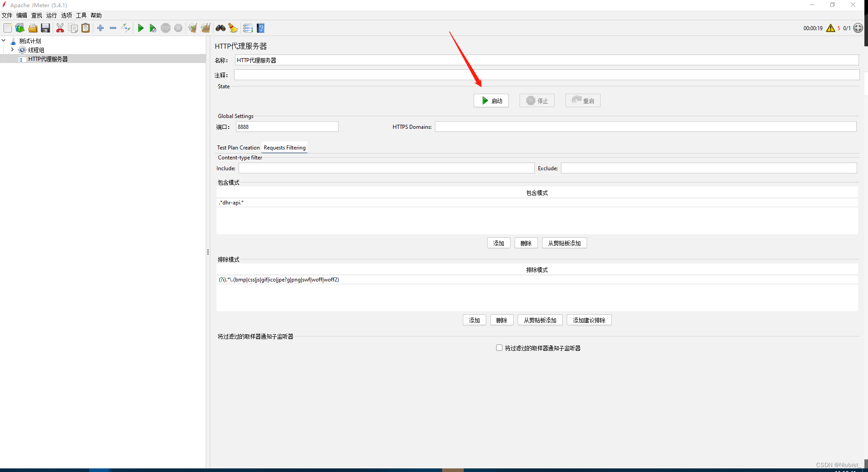Collapse all tree nodes with minus icon
The image size is (868, 472).
113,28
